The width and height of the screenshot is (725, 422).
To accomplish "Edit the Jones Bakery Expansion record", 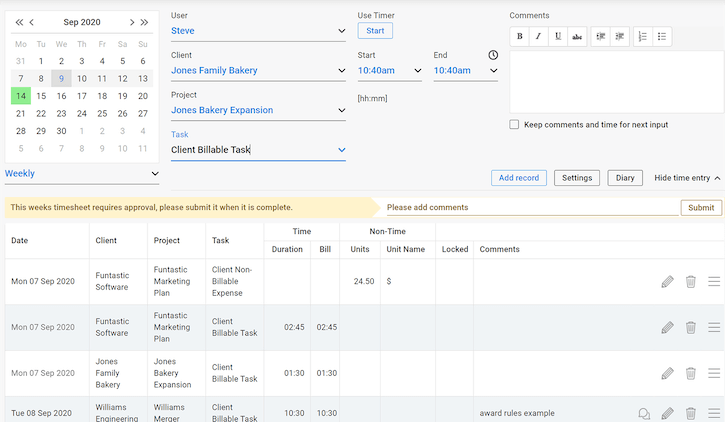I will tap(667, 373).
